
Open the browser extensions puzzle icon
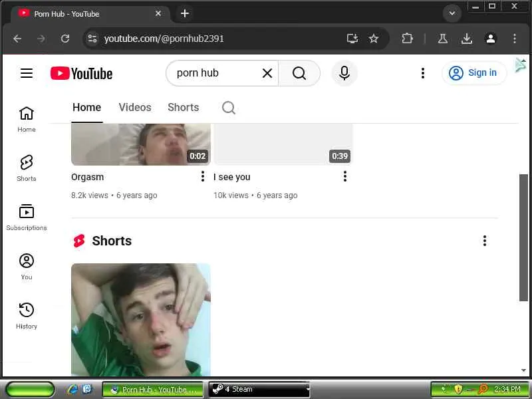[407, 39]
